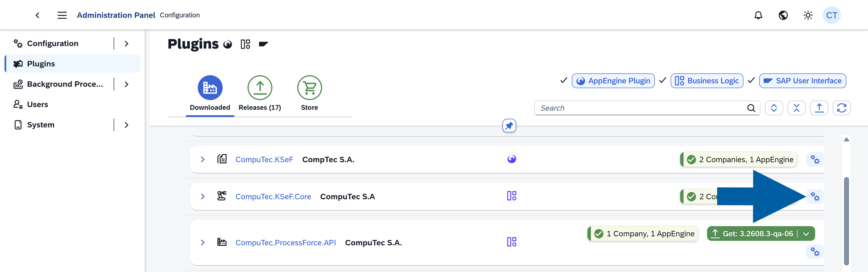Expand the CompuTec.KSeF row
Viewport: 868px width, 272px height.
pyautogui.click(x=202, y=160)
